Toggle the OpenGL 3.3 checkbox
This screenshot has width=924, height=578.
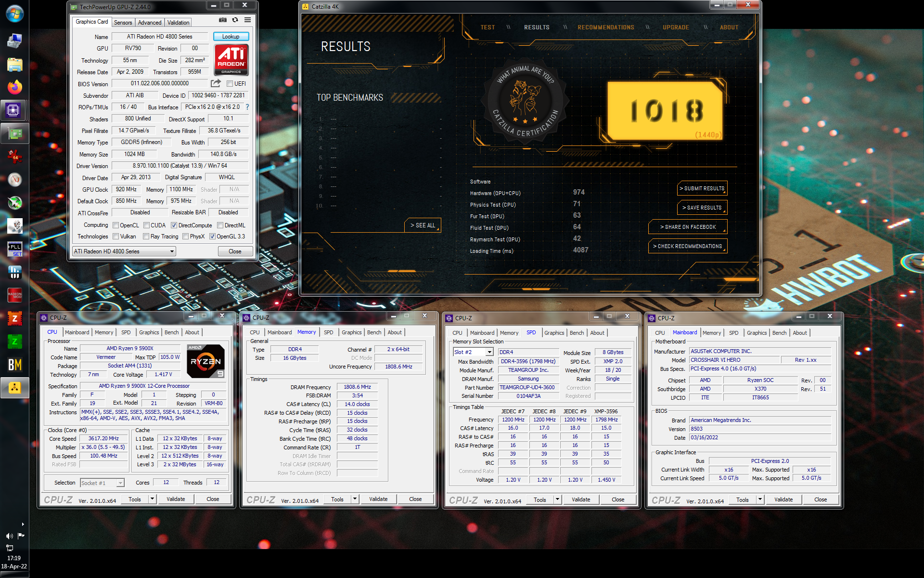(x=212, y=236)
